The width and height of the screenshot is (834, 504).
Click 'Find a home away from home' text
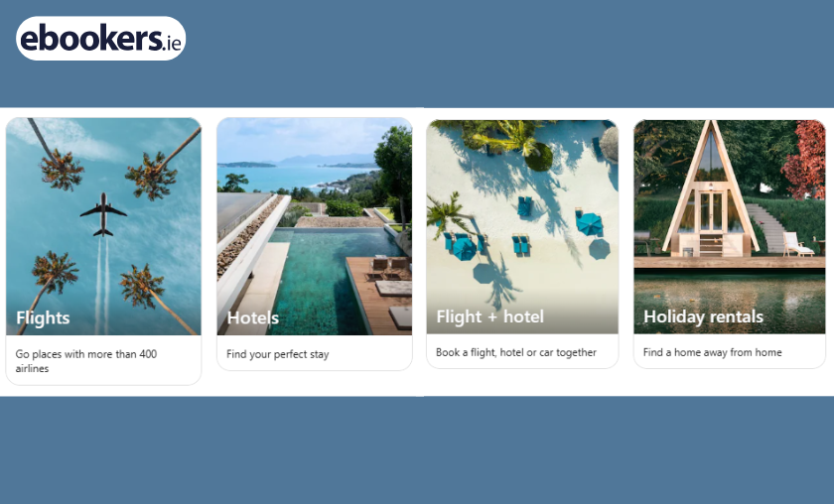[x=712, y=352]
